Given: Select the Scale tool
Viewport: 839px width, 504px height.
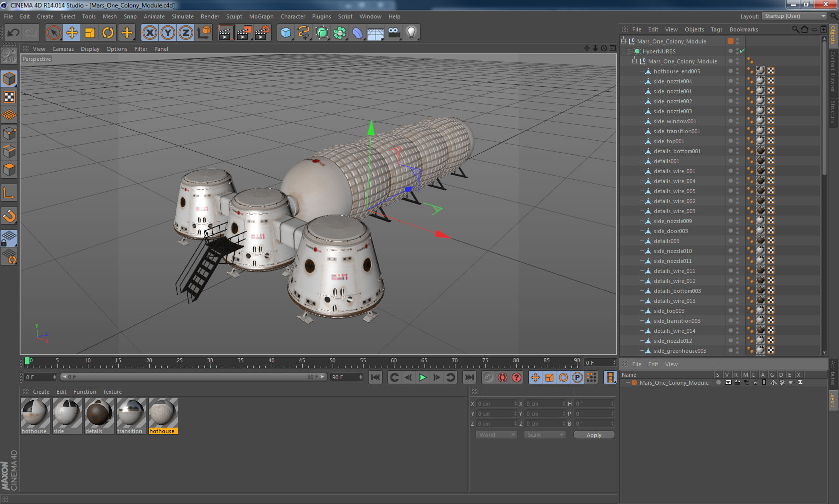Looking at the screenshot, I should (x=90, y=33).
